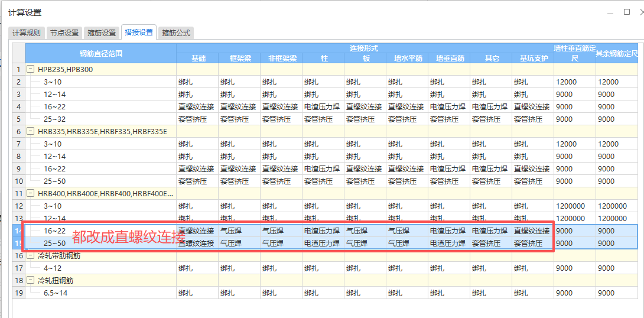Click the 墙水平筋 column header
Screen dimensions: 644x318
(407, 59)
